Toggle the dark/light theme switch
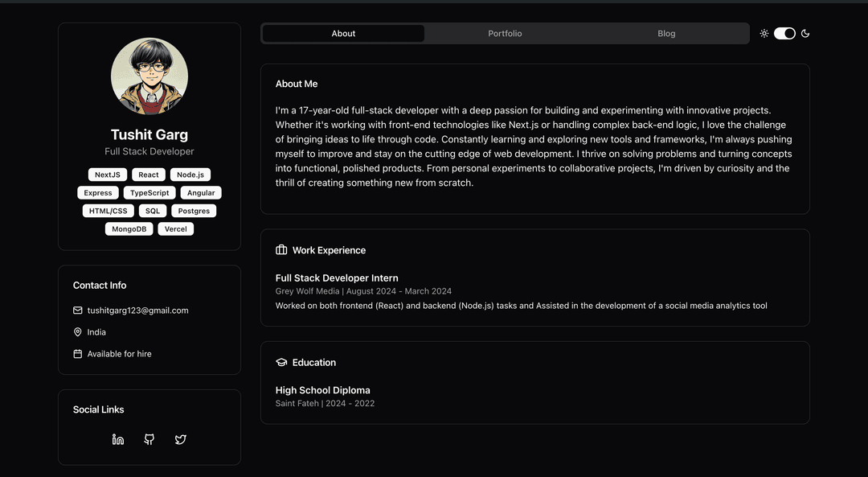Image resolution: width=868 pixels, height=477 pixels. [x=784, y=34]
